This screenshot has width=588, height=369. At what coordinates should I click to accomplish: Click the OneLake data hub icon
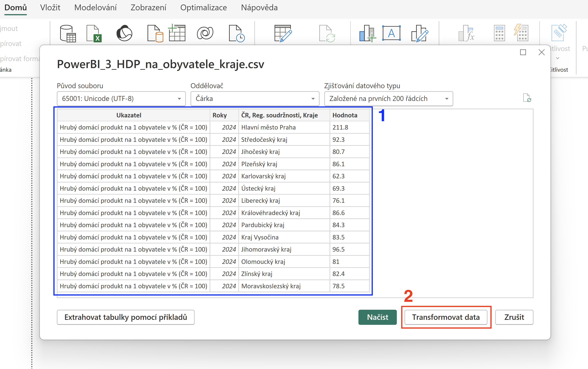coord(124,33)
